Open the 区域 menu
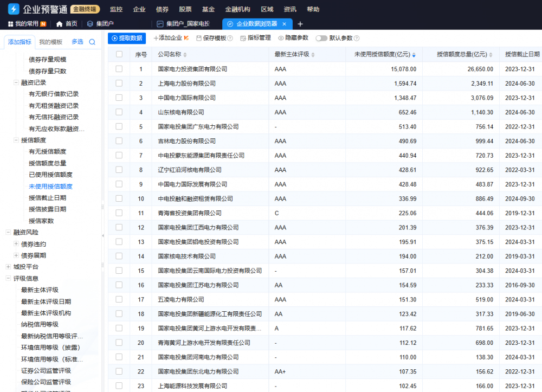Screen dimensions: 542x392 (267, 9)
